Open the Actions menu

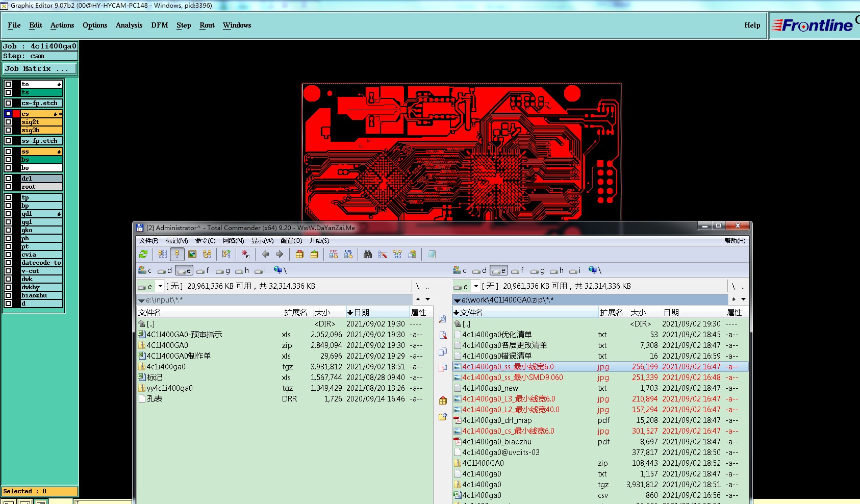coord(62,25)
